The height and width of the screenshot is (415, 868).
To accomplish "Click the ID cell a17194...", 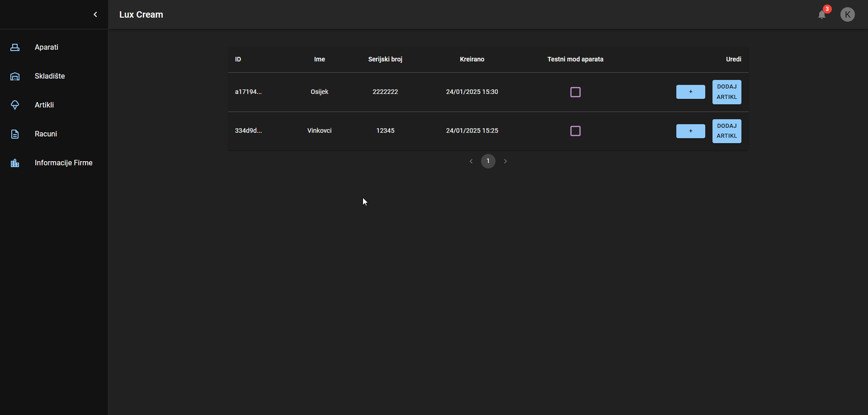I will [248, 92].
